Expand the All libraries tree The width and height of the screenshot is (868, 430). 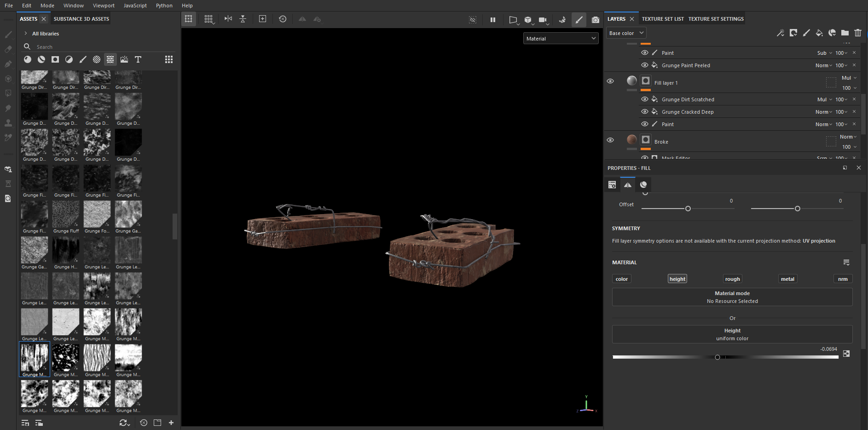tap(26, 34)
